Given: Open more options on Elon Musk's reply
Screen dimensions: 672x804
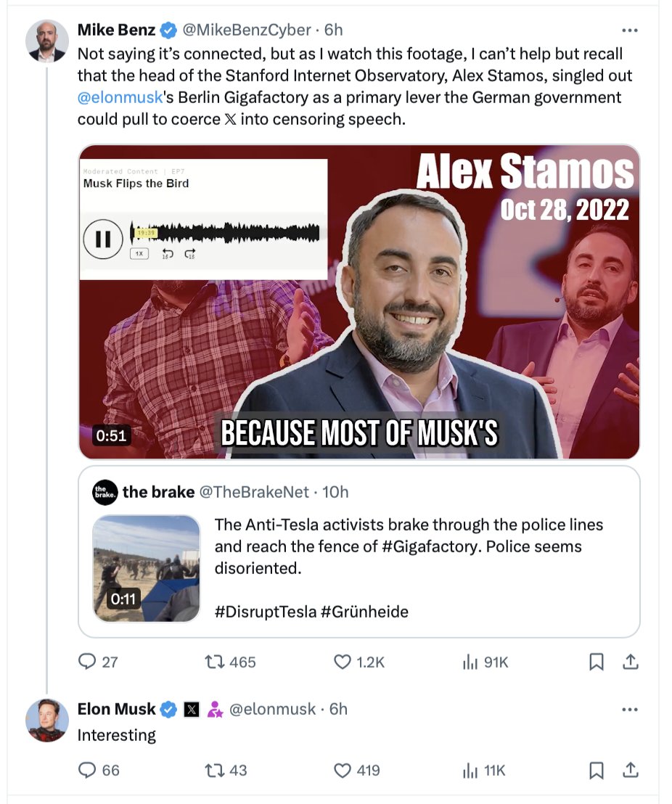Looking at the screenshot, I should click(x=629, y=710).
